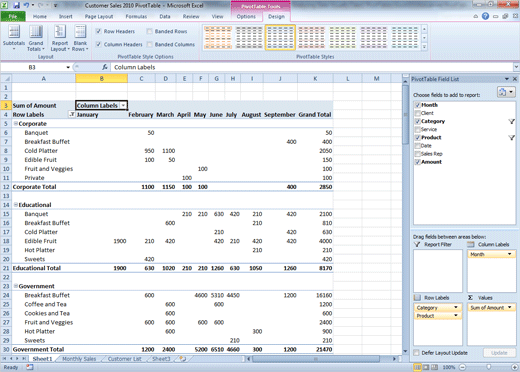Open the Subtotals layout menu
Image resolution: width=520 pixels, height=372 pixels.
[14, 38]
